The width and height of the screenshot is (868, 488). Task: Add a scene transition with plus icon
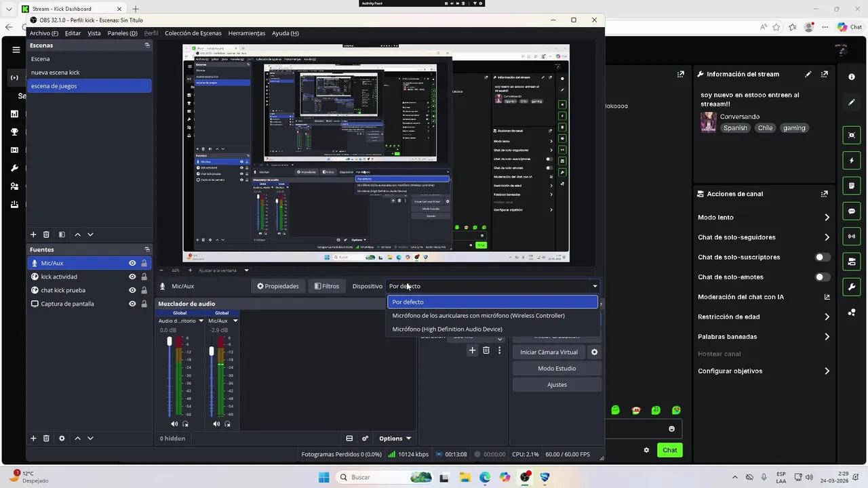473,350
